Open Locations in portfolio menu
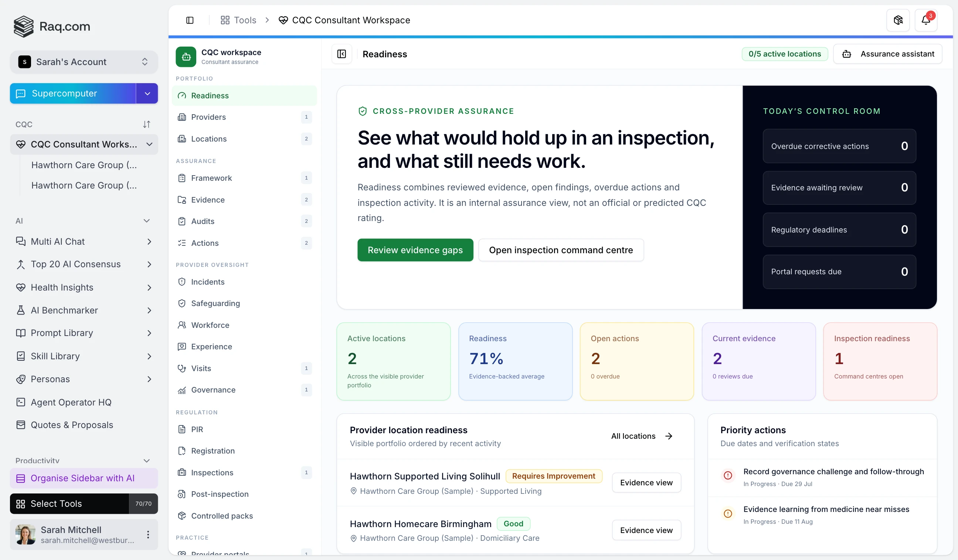Image resolution: width=958 pixels, height=560 pixels. [x=244, y=139]
